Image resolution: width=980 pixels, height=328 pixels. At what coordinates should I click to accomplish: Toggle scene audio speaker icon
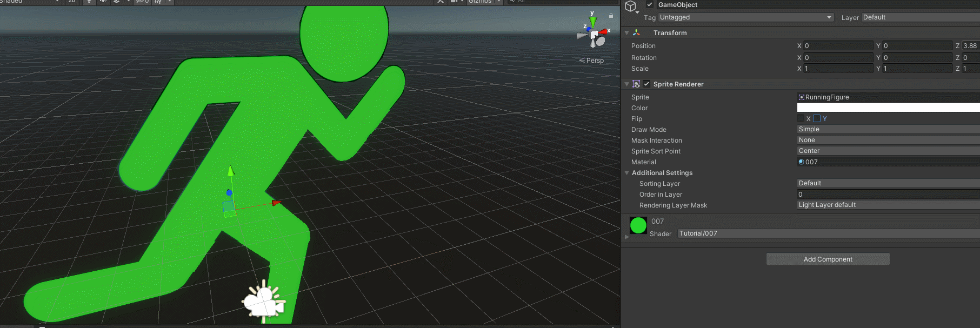(x=103, y=2)
